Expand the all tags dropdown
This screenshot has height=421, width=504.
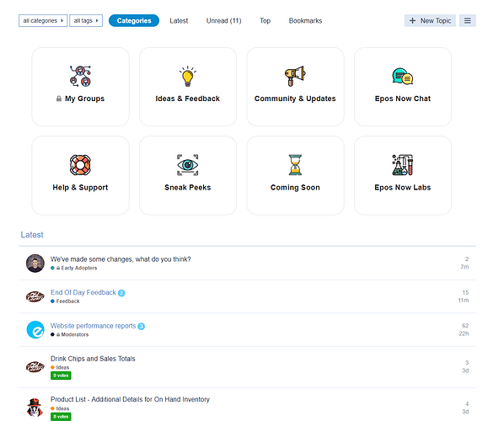tap(86, 20)
